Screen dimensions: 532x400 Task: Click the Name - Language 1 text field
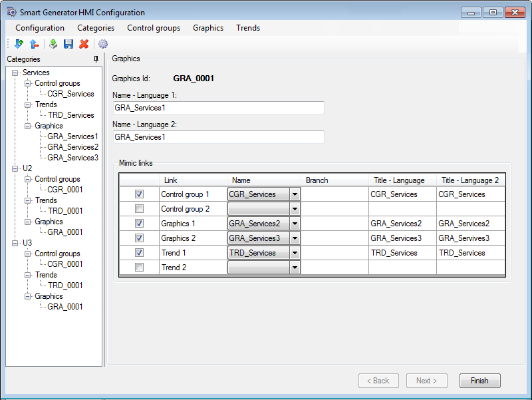(218, 108)
